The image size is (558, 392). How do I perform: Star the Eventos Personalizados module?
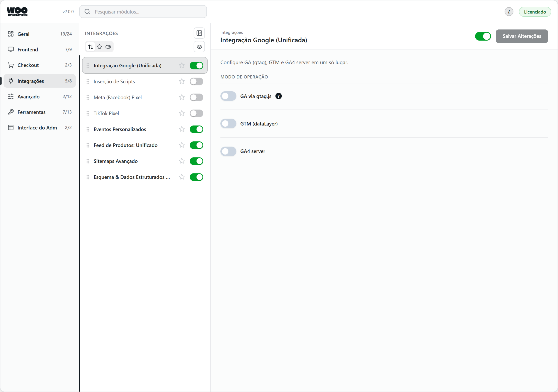click(x=182, y=129)
